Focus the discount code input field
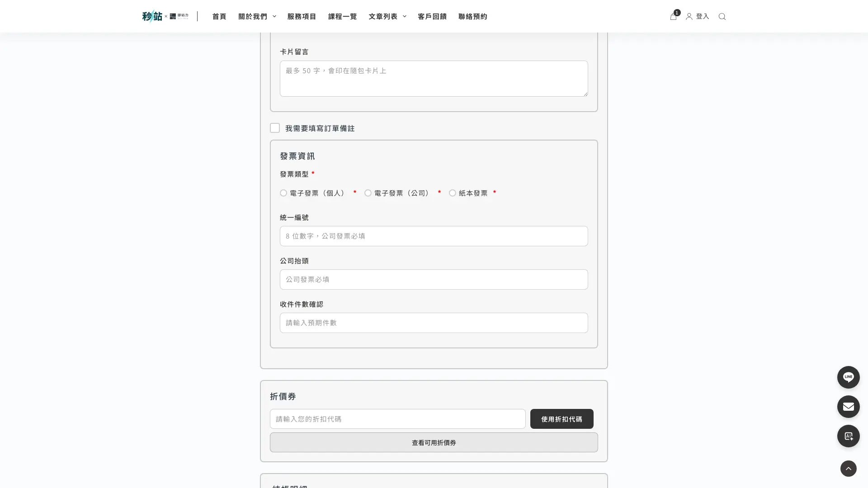868x488 pixels. click(397, 419)
